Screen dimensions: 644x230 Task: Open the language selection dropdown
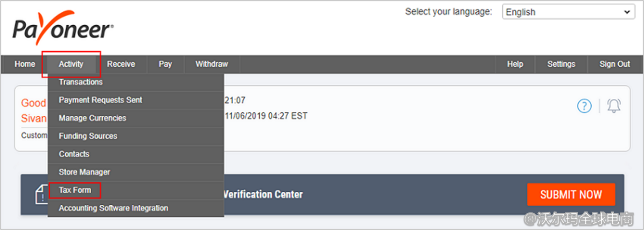pos(568,12)
